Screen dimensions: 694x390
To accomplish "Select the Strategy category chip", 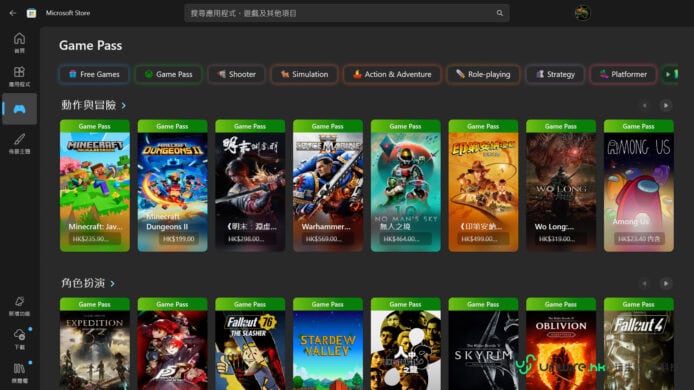I will tap(555, 74).
